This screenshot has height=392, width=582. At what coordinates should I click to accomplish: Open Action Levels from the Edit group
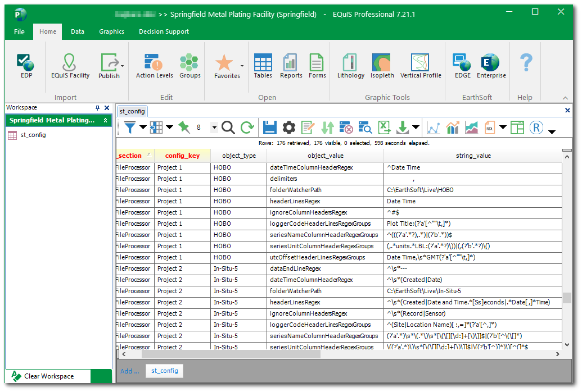pyautogui.click(x=154, y=63)
